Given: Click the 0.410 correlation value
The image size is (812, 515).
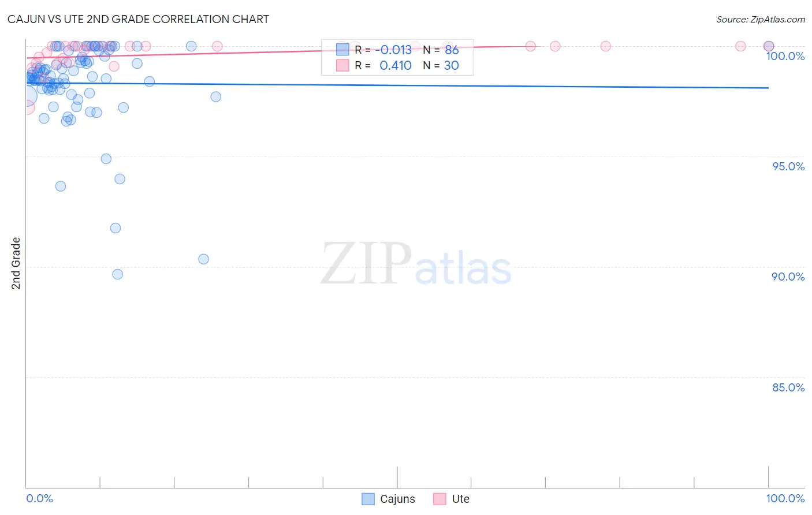Looking at the screenshot, I should click(396, 65).
